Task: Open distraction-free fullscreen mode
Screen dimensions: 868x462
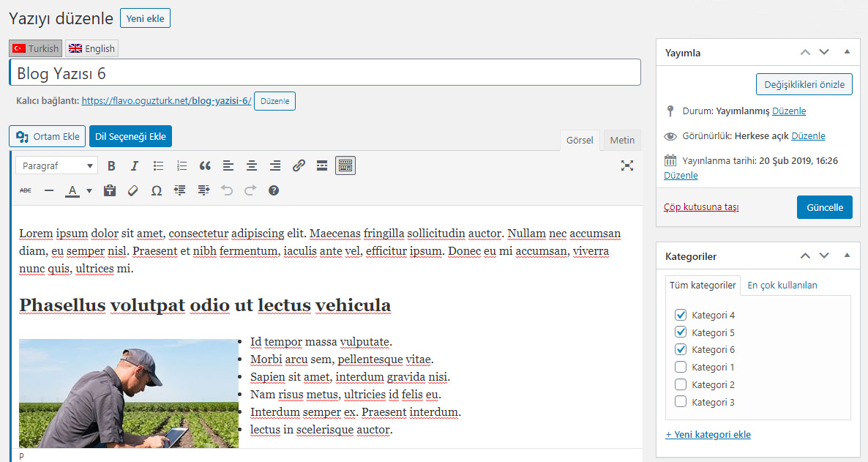Action: coord(626,165)
